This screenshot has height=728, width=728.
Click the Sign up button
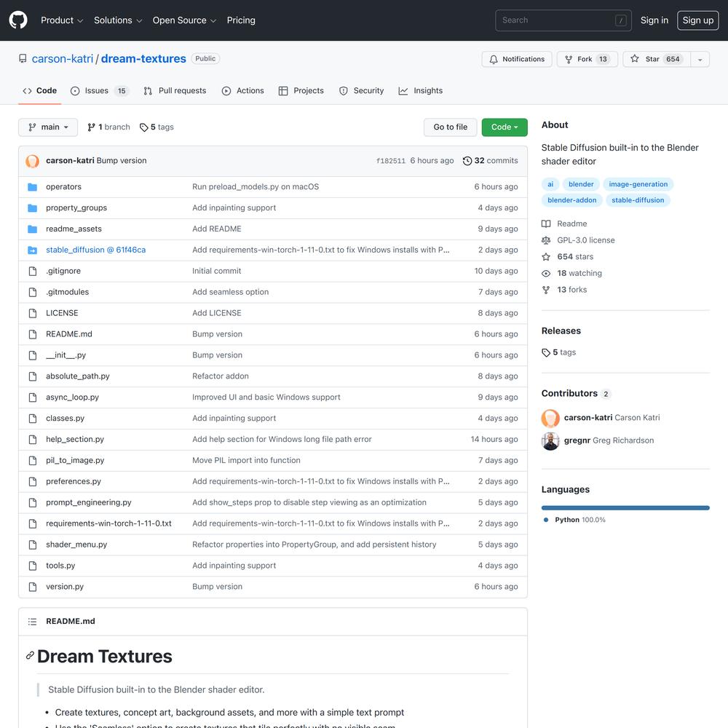pos(698,20)
